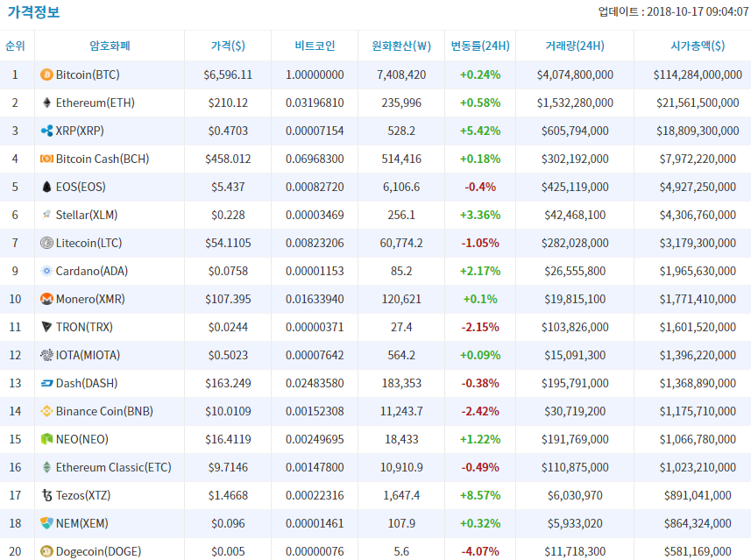
Task: Click Bitcoin Cash's won value 514,416
Action: [x=401, y=159]
